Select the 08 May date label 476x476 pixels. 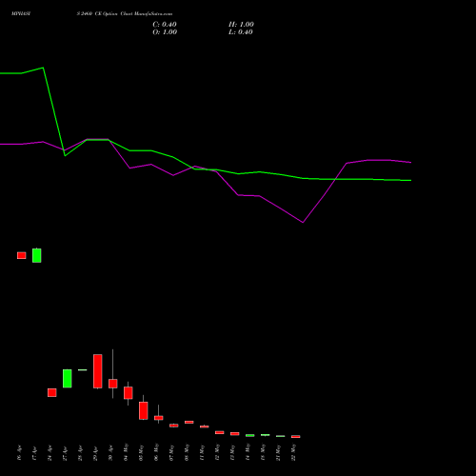pyautogui.click(x=187, y=452)
